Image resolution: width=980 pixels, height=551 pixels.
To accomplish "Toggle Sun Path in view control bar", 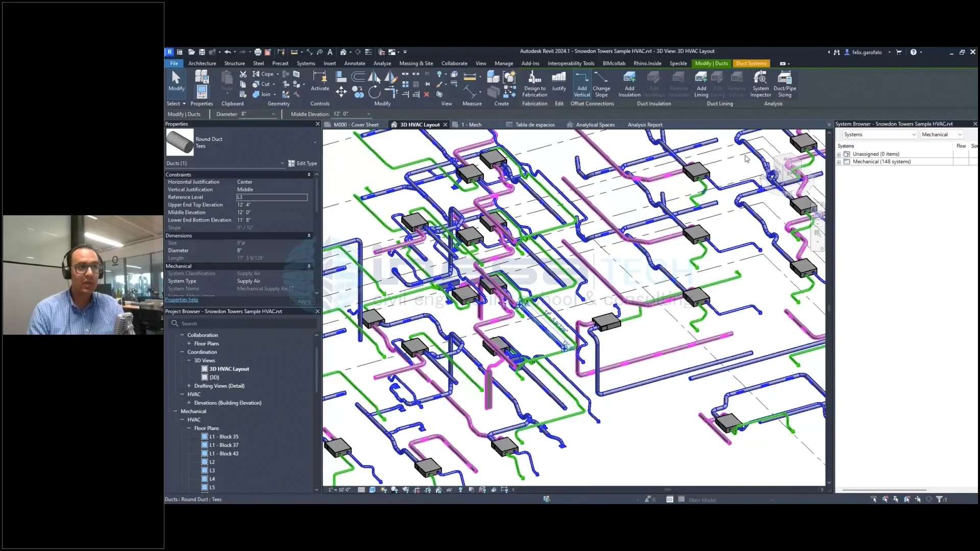I will [383, 490].
